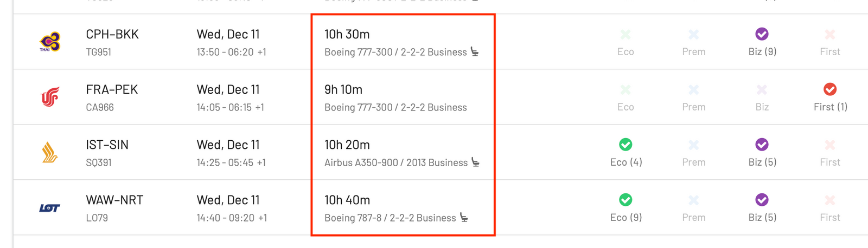The height and width of the screenshot is (248, 868).
Task: Click the Singapore Airlines logo icon
Action: coord(50,152)
